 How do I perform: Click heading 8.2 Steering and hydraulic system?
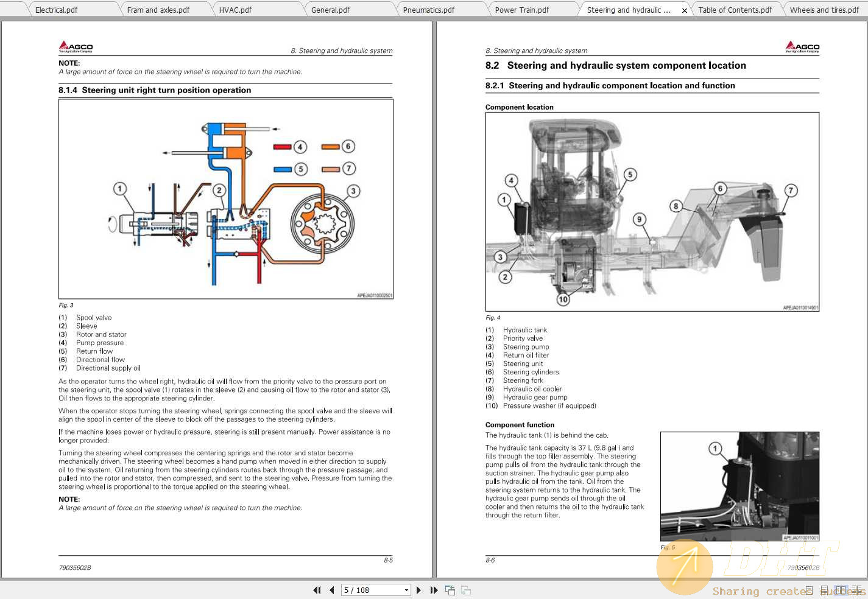click(x=616, y=66)
